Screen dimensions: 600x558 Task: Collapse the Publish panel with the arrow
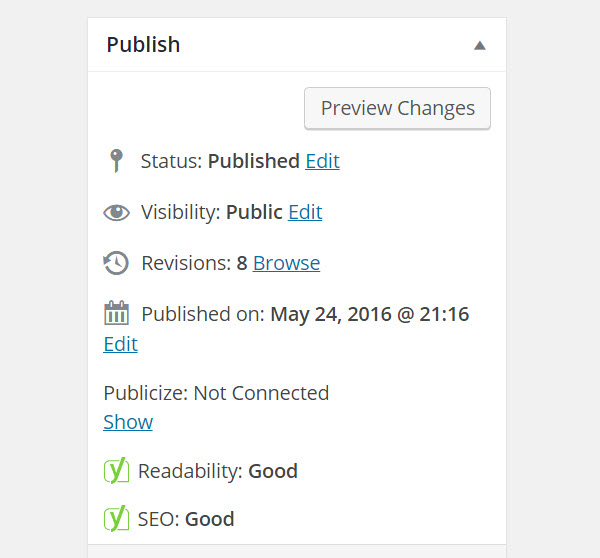479,46
